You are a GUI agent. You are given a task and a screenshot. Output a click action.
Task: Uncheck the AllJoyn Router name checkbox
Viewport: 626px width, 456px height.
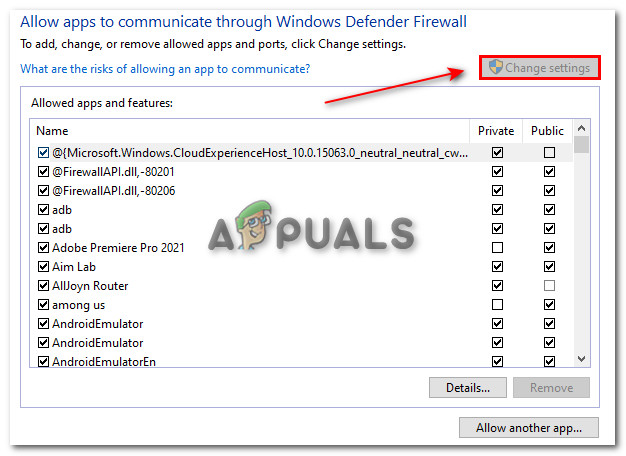coord(43,285)
